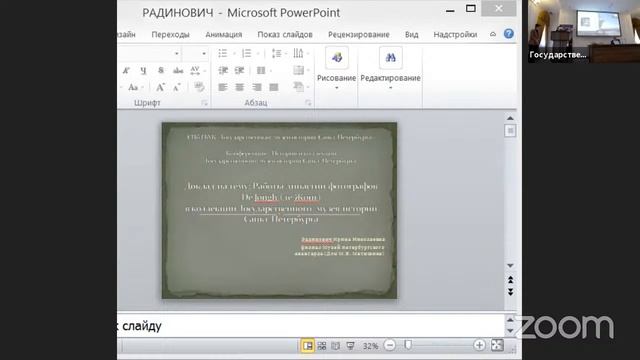Viewport: 640px width, 360px height.
Task: Go to previous slide double arrow
Action: [x=510, y=280]
